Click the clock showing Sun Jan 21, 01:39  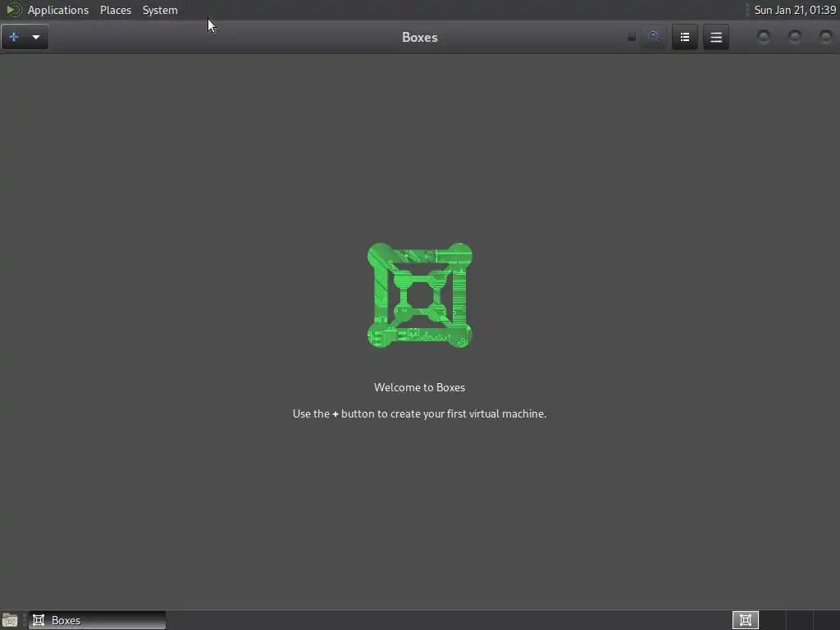pos(795,10)
